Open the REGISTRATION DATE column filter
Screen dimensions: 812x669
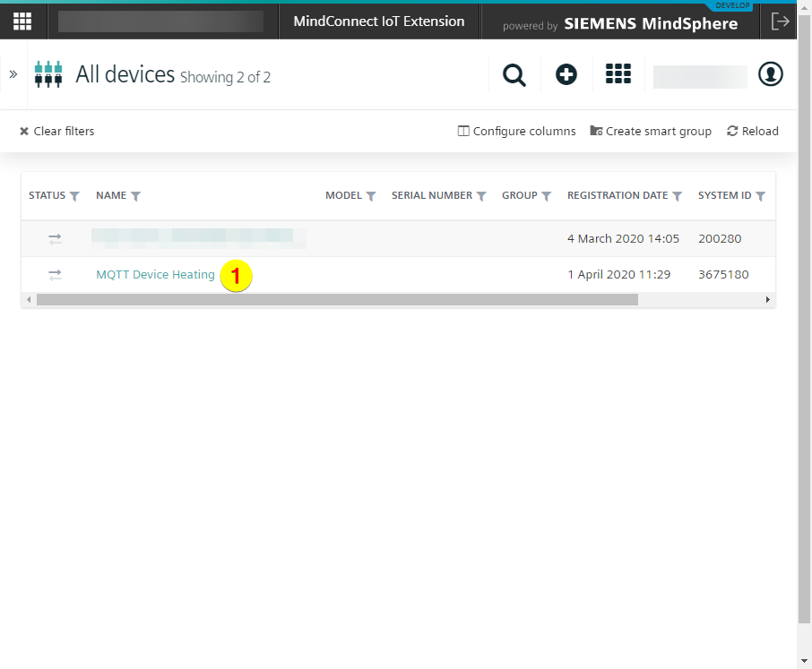pyautogui.click(x=678, y=196)
